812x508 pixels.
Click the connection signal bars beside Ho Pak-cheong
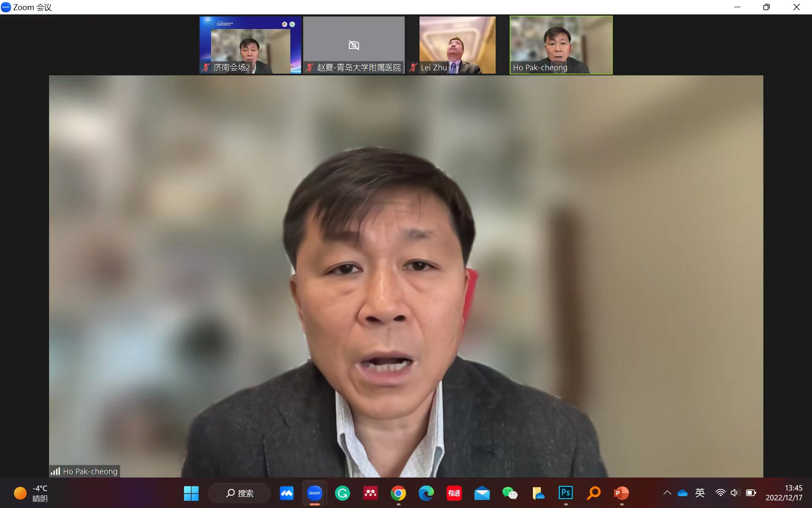(x=55, y=471)
